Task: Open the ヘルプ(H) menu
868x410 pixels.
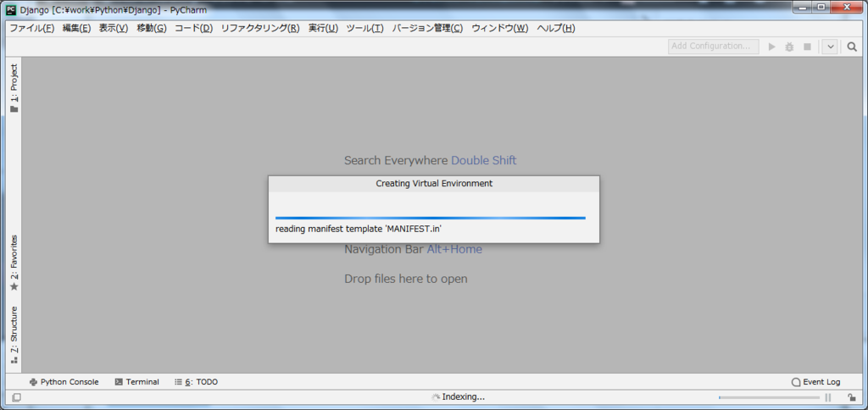Action: coord(555,28)
